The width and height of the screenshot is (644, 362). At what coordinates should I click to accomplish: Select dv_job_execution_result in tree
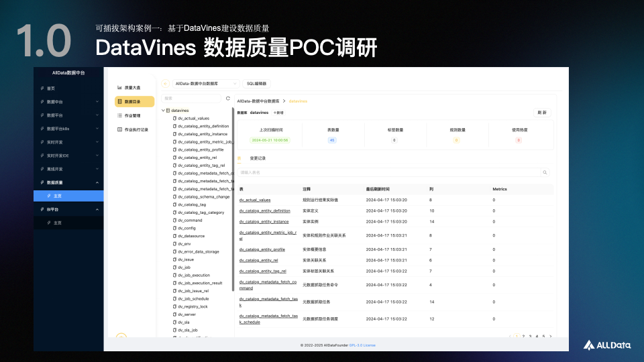(200, 283)
